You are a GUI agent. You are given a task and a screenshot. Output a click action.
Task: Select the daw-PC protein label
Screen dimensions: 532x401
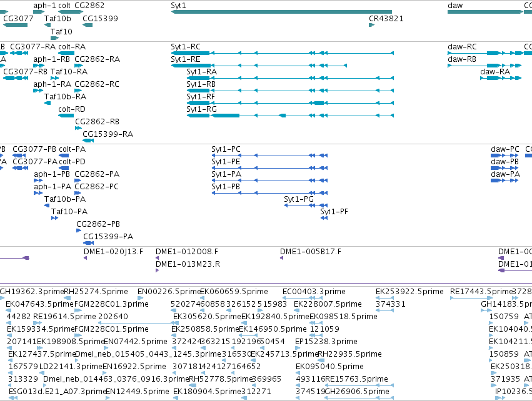505,149
